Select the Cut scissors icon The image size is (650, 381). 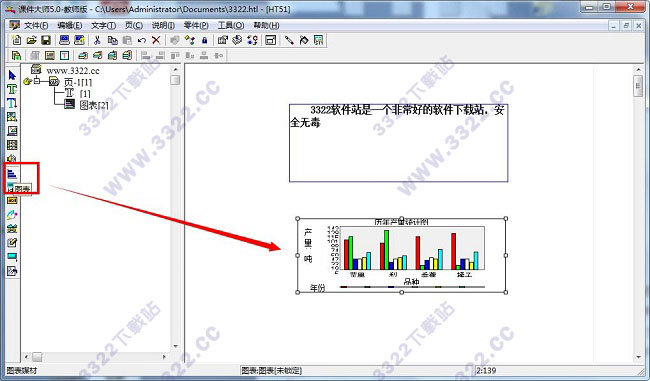pyautogui.click(x=97, y=40)
